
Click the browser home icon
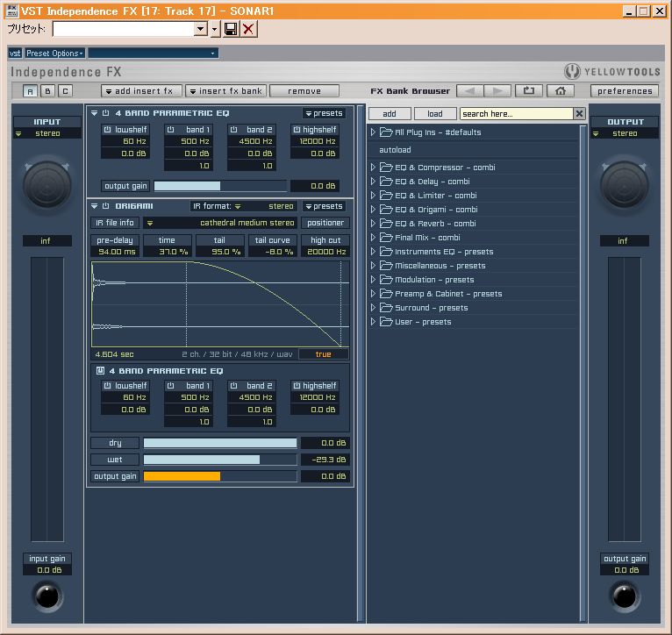[x=561, y=91]
